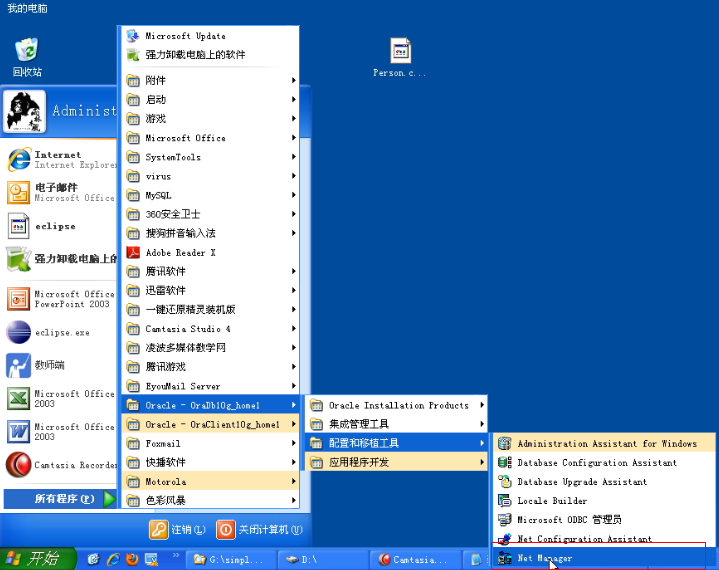Select Oracle - OraClient10g_home1 folder

click(210, 424)
